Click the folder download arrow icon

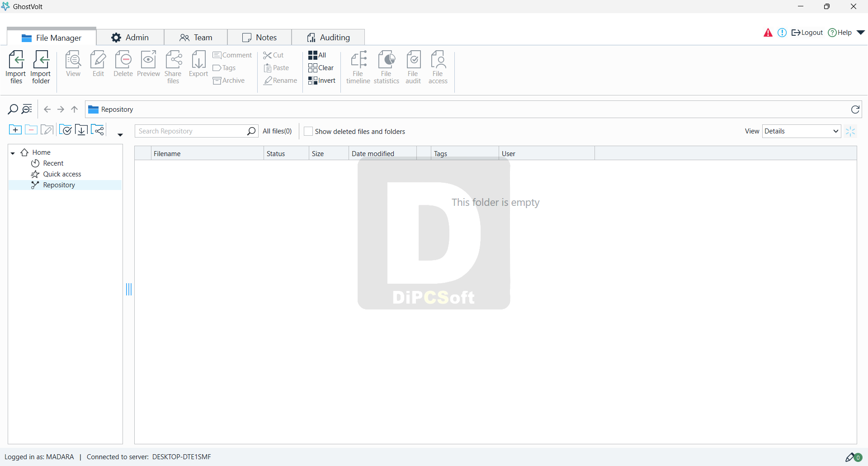81,130
